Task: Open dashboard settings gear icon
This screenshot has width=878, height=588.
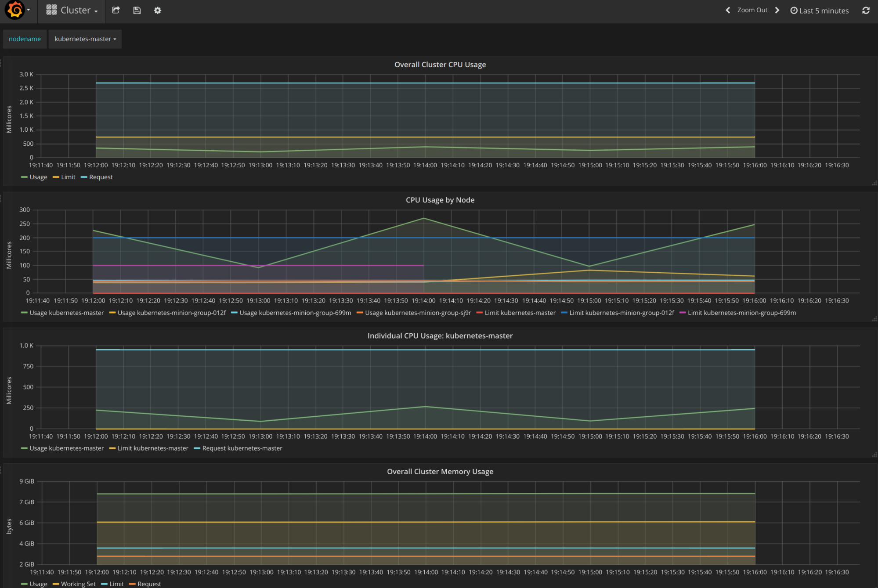Action: coord(158,10)
